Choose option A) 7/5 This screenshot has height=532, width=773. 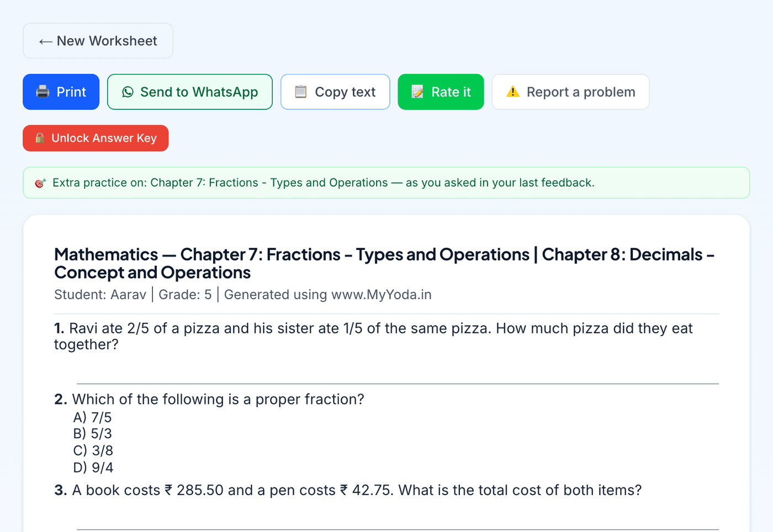pyautogui.click(x=92, y=417)
